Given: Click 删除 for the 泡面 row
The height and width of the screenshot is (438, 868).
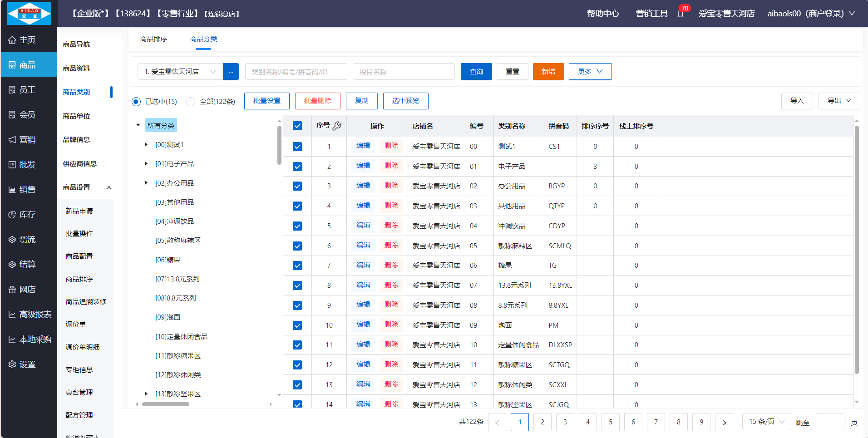Looking at the screenshot, I should pos(391,325).
